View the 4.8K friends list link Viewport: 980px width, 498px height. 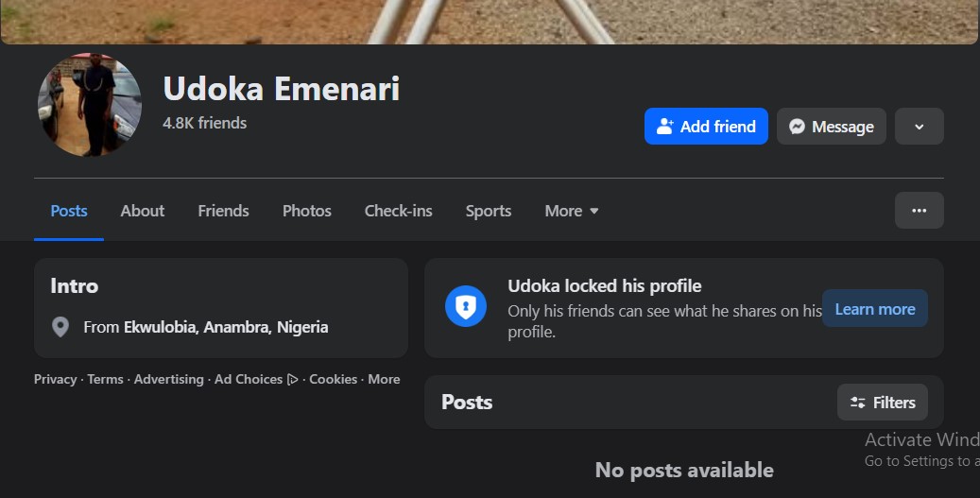click(x=204, y=123)
